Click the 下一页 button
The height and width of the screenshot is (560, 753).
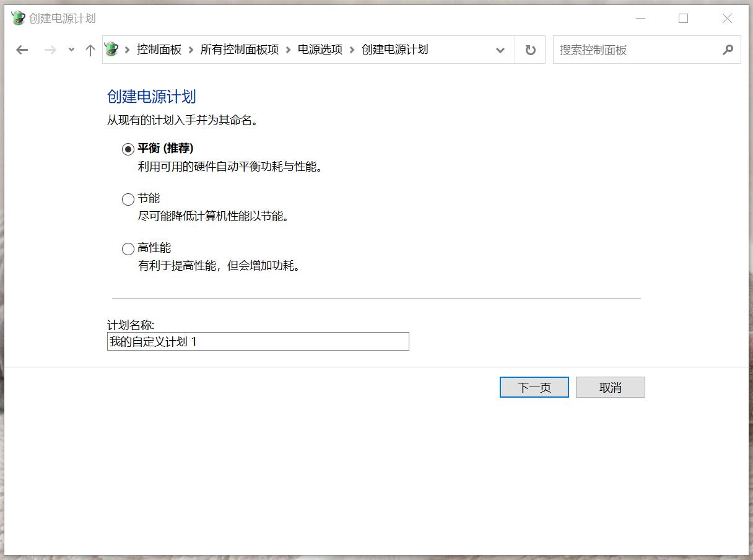click(534, 387)
